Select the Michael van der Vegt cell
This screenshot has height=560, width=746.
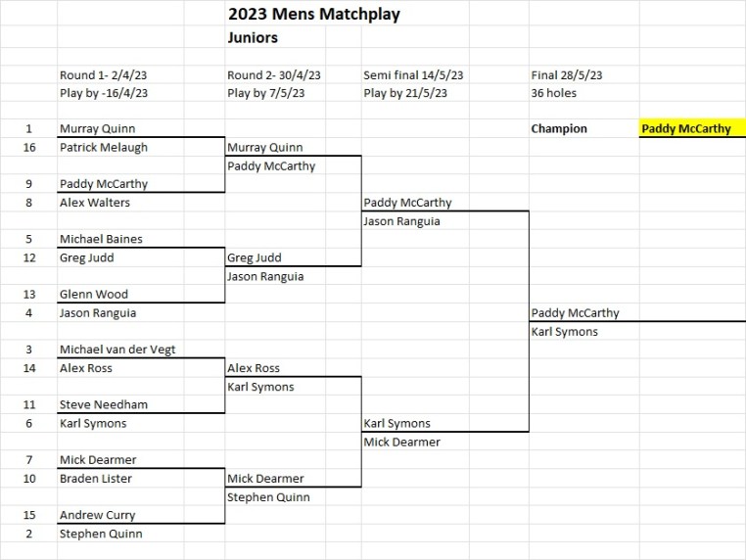click(117, 350)
